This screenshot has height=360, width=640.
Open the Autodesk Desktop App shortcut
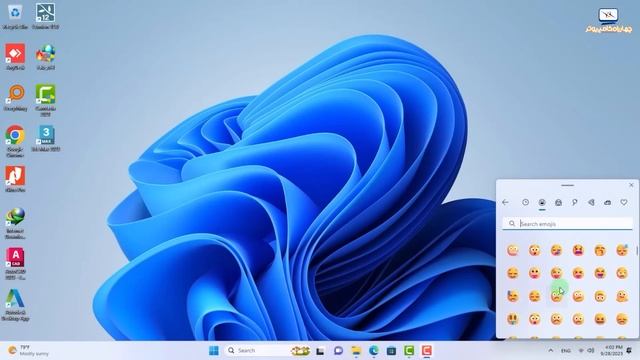click(x=15, y=305)
